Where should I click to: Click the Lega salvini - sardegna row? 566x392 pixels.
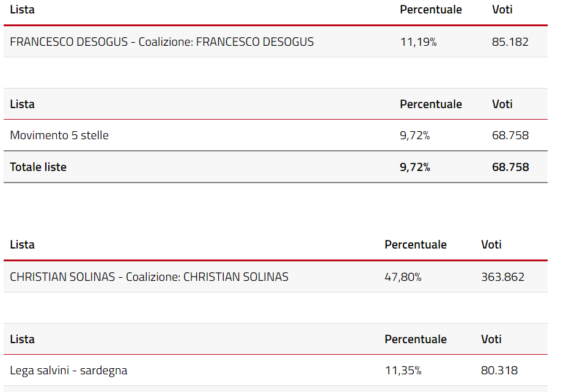point(276,371)
